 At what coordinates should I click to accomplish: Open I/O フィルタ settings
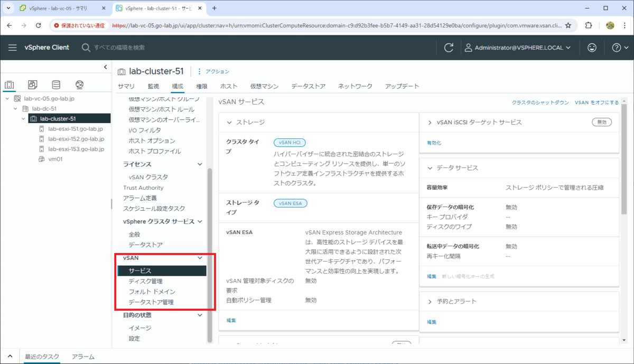tap(145, 130)
